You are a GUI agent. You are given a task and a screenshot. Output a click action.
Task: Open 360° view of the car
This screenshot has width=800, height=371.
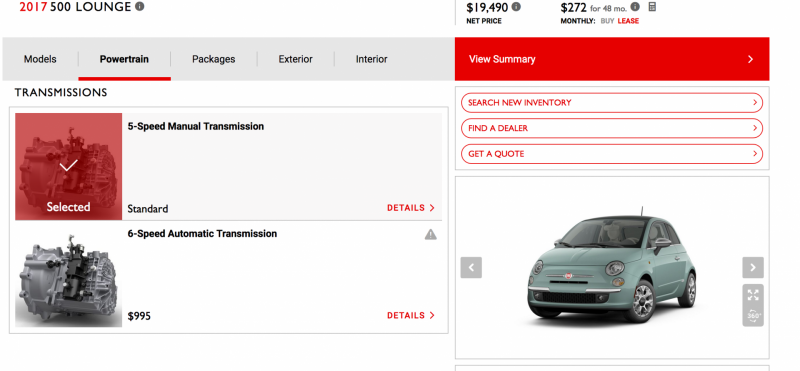(x=753, y=315)
